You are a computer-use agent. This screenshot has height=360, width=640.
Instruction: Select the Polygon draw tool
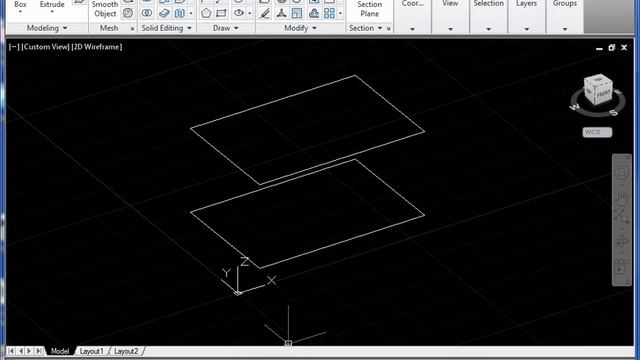(206, 13)
